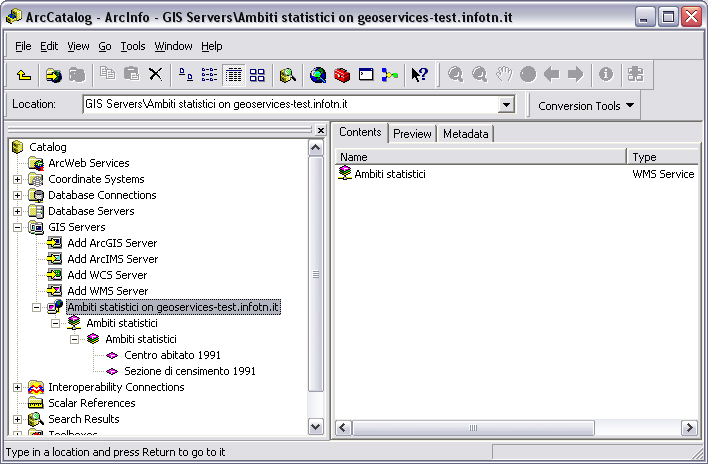The image size is (708, 464).
Task: Open the Window menu
Action: [x=173, y=46]
